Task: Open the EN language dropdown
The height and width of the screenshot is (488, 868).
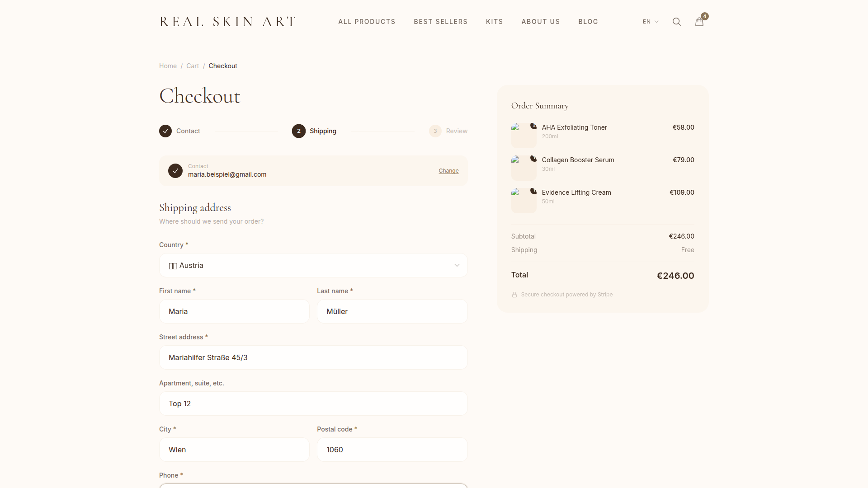Action: click(650, 22)
